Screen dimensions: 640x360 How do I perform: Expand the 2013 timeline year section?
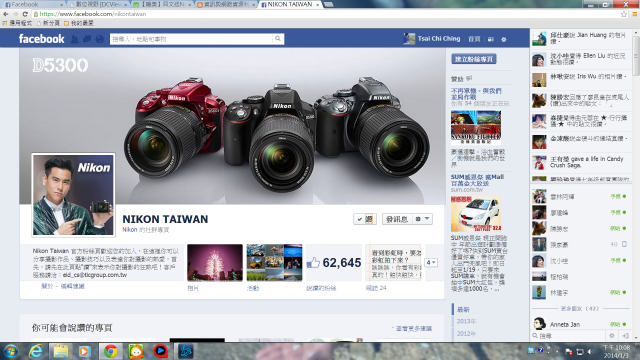466,321
